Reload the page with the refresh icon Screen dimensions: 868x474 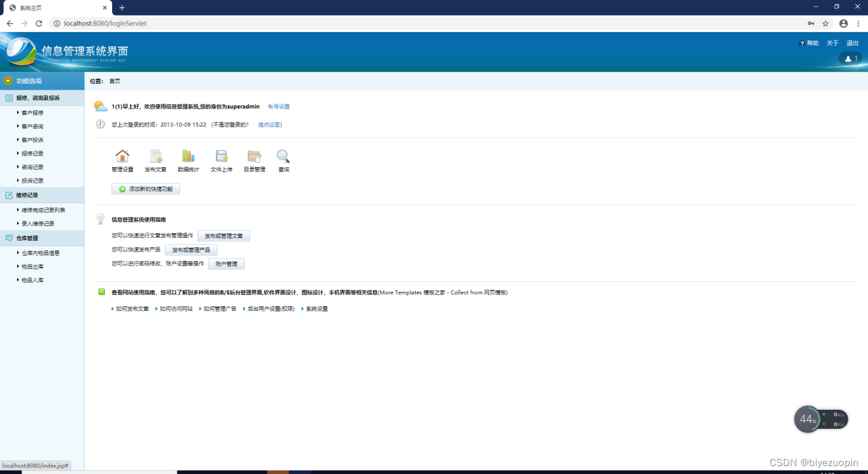click(39, 24)
